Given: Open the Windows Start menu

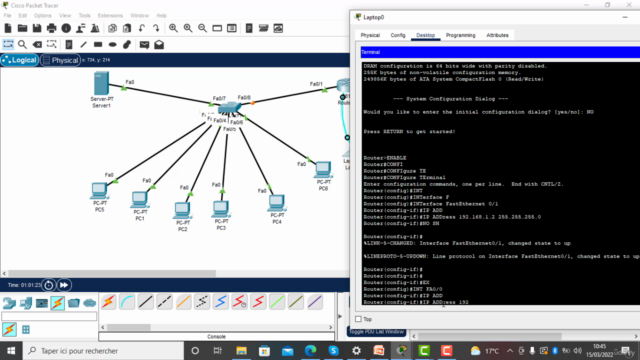Looking at the screenshot, I should click(x=11, y=351).
